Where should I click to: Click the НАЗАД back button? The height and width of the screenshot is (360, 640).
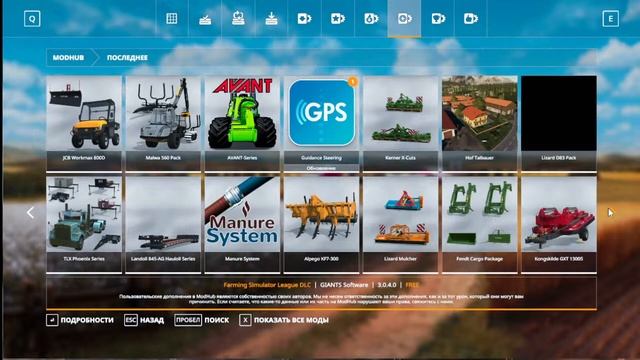click(144, 320)
